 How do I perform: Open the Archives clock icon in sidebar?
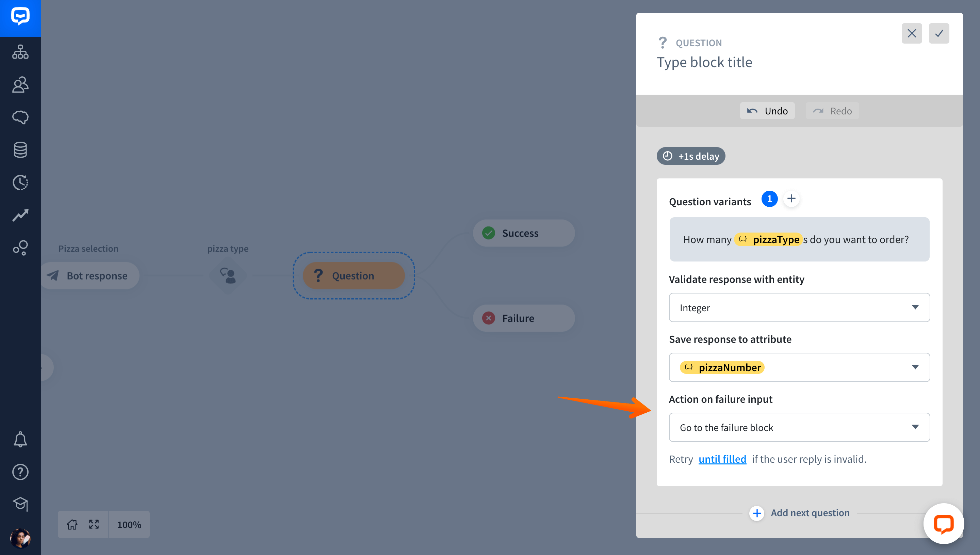[x=20, y=183]
